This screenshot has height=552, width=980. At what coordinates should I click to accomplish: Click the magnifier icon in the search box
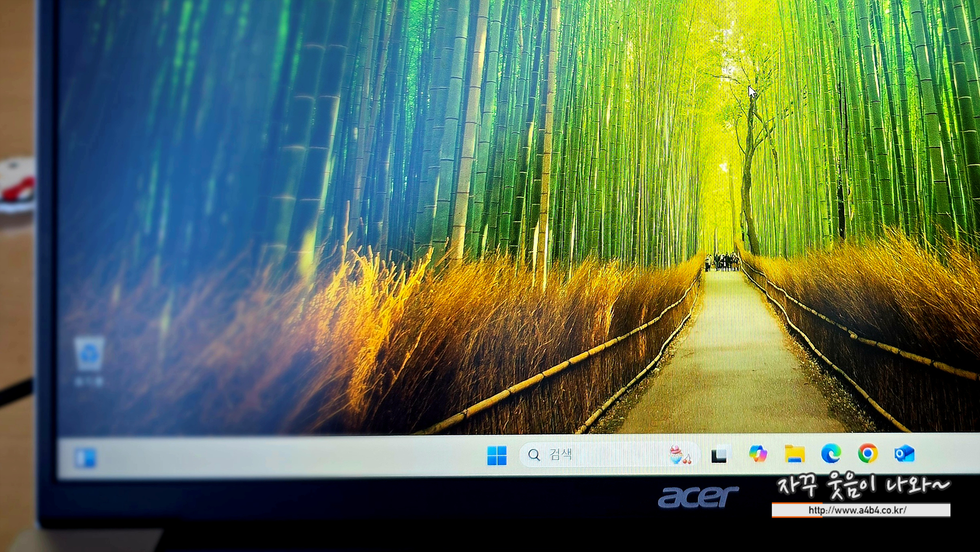534,455
